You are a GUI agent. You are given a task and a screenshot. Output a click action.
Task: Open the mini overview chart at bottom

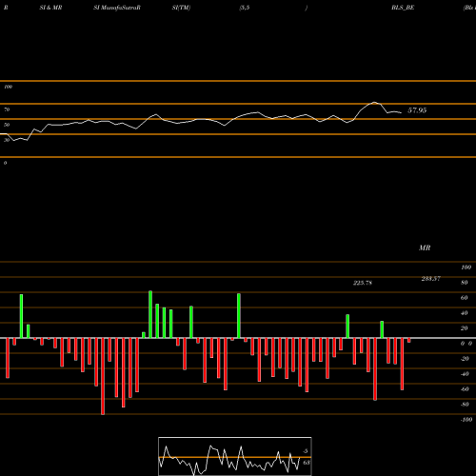pyautogui.click(x=235, y=456)
